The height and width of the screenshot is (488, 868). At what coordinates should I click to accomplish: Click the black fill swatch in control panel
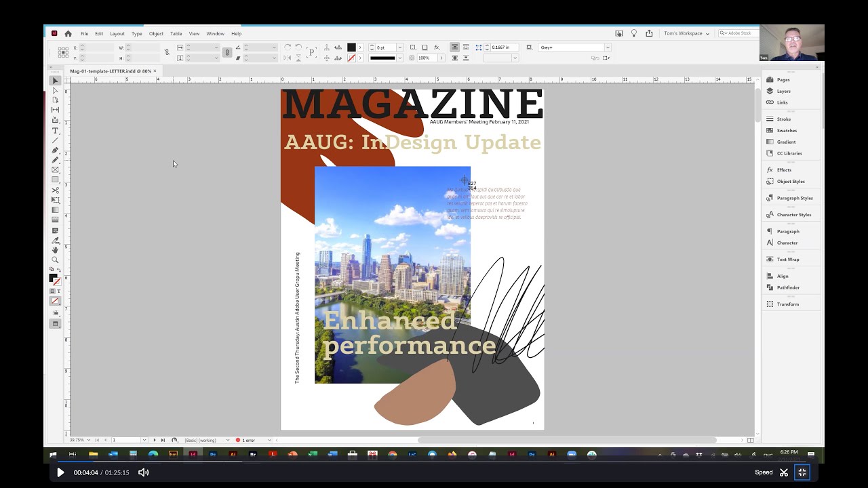351,47
